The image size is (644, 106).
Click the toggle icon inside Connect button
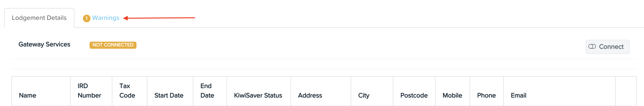[592, 47]
